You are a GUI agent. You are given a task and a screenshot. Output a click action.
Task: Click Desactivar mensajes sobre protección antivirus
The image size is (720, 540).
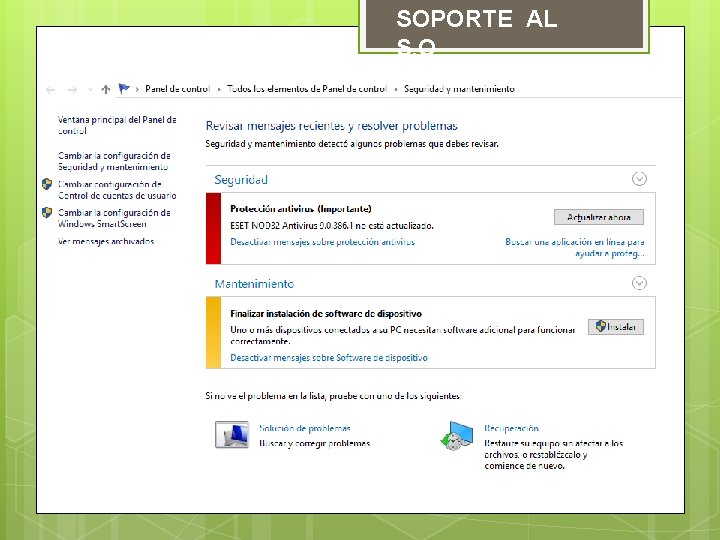(x=322, y=242)
